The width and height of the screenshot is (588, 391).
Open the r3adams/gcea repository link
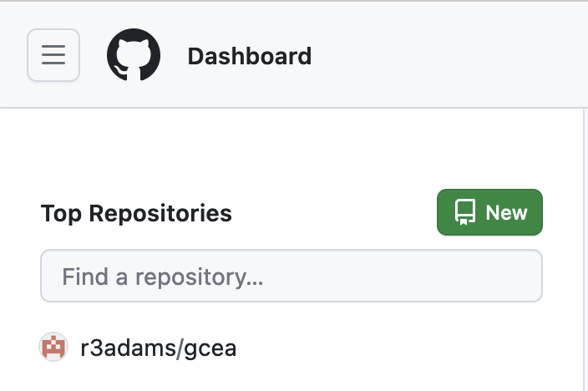(x=158, y=348)
